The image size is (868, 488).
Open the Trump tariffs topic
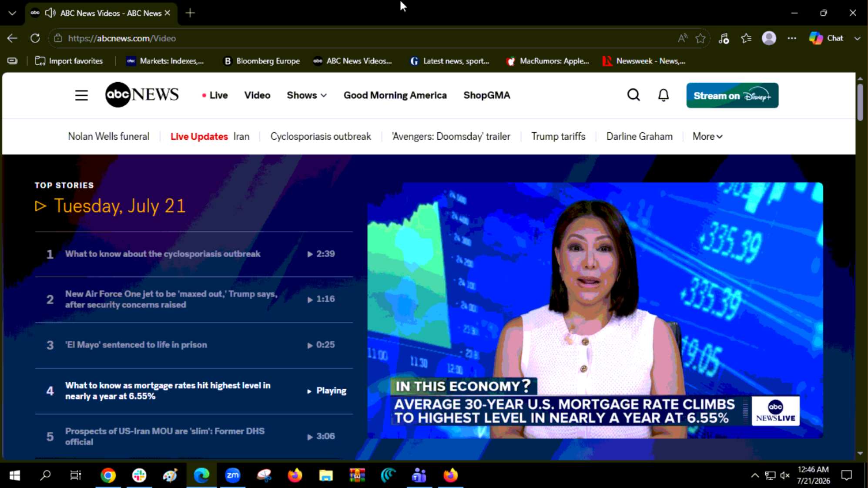coord(558,137)
